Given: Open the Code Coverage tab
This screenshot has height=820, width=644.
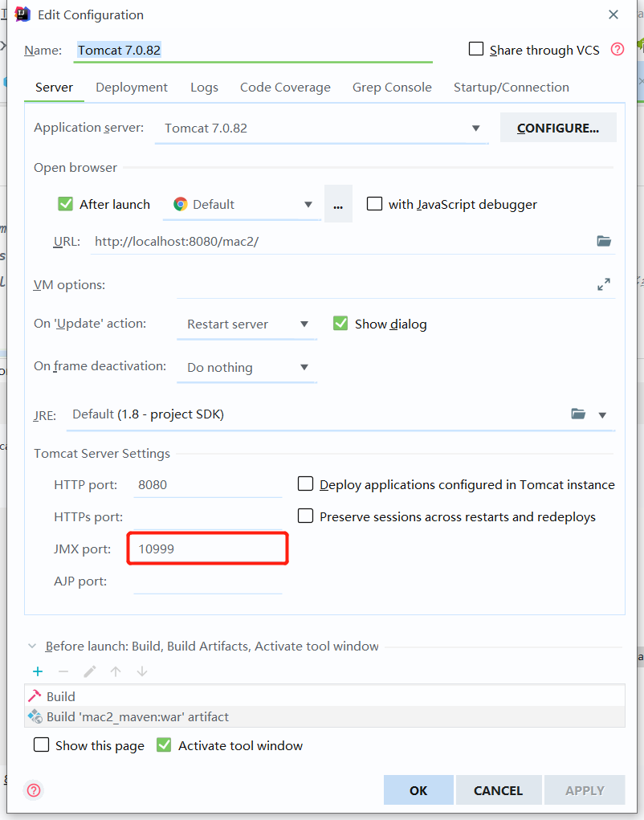Looking at the screenshot, I should [x=285, y=88].
